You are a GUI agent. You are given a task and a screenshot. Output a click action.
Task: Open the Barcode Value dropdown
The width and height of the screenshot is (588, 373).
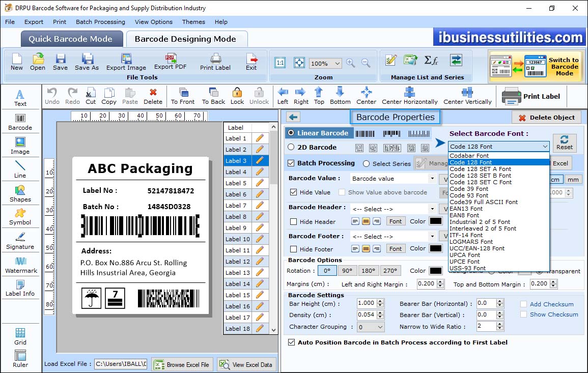[432, 179]
